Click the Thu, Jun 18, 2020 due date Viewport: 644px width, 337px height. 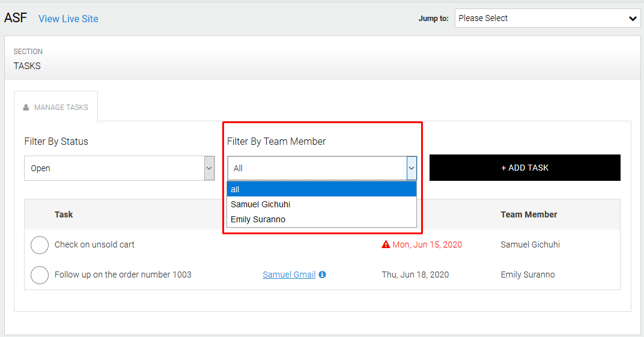[415, 275]
